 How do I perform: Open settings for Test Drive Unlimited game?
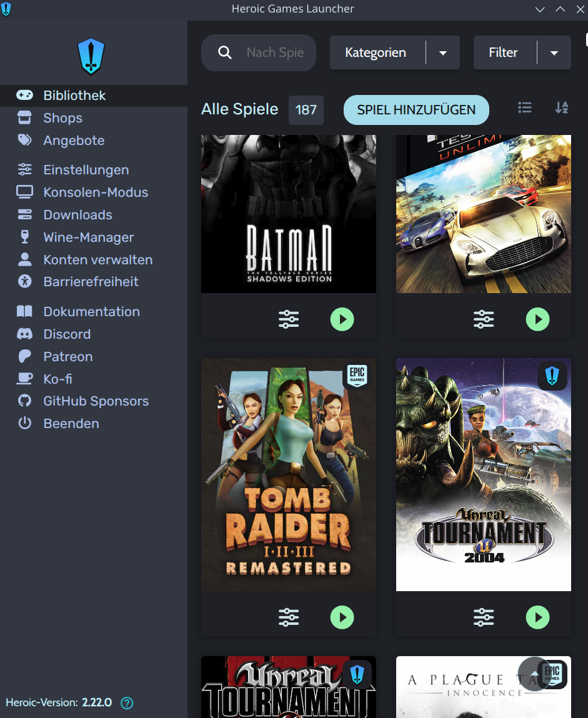[x=484, y=319]
